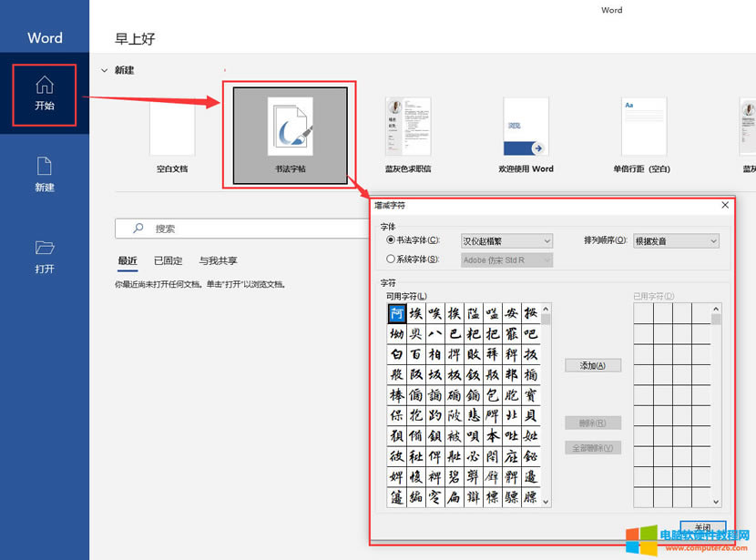Click up arrow of 已用字符 list scrollbar
This screenshot has height=560, width=756.
[716, 309]
